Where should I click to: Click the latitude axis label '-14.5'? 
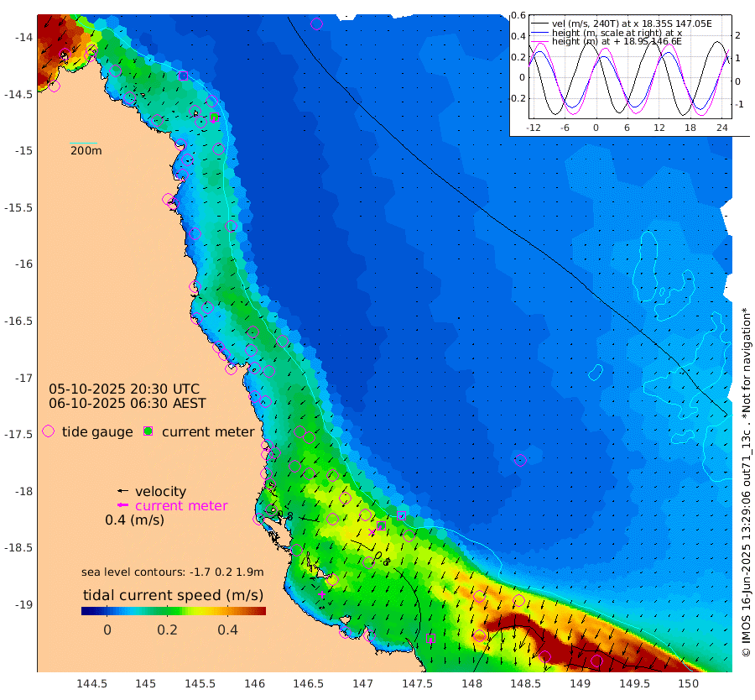tap(18, 94)
